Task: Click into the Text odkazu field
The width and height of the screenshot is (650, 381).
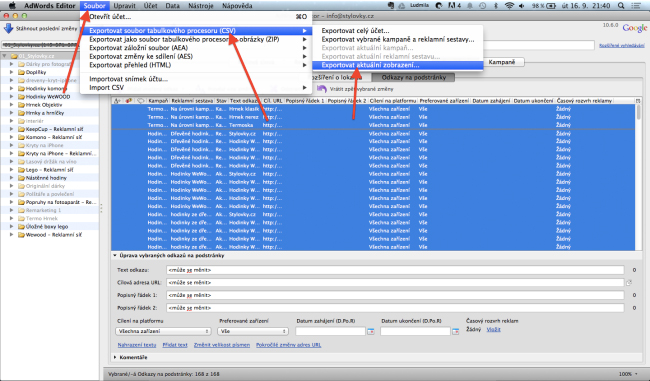Action: [395, 270]
